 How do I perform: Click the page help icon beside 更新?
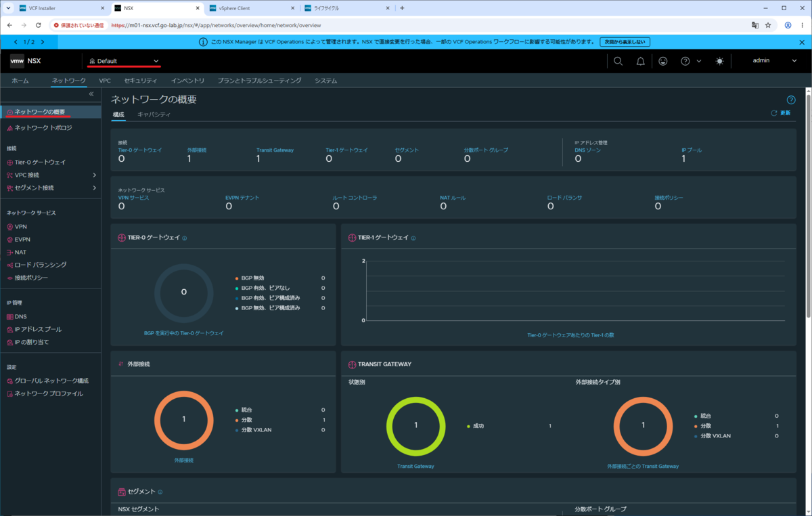[x=790, y=100]
